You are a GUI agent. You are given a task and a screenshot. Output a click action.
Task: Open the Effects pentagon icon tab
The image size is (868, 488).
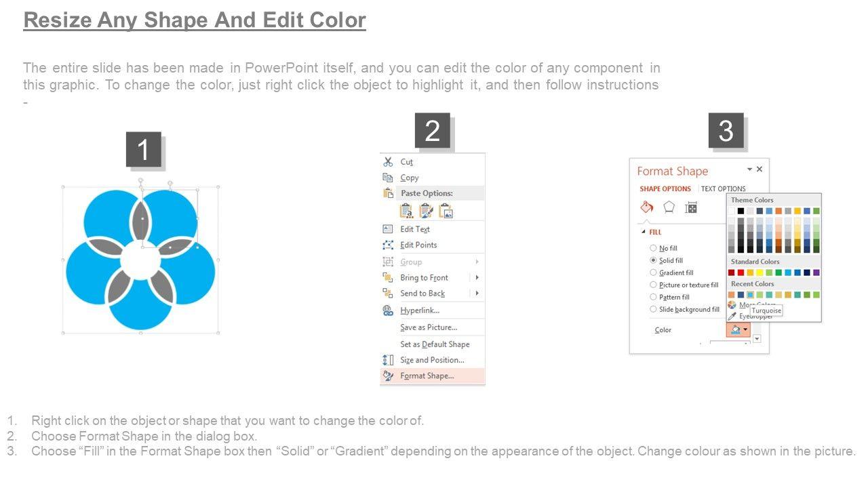tap(669, 207)
